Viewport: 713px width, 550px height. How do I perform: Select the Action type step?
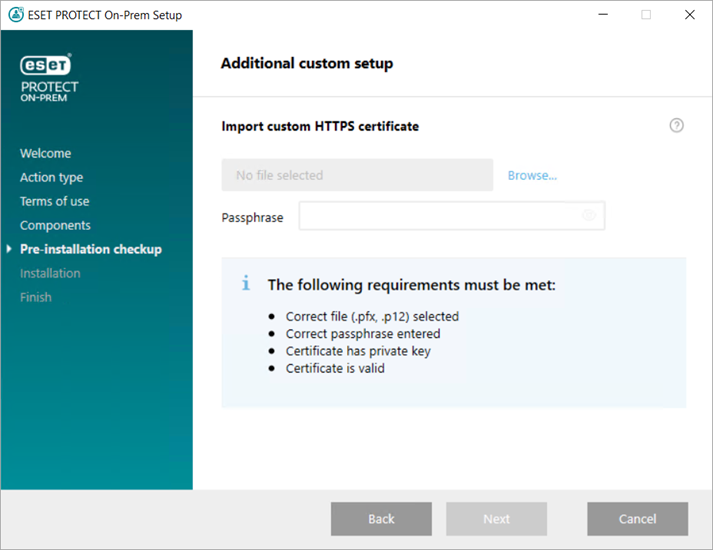[51, 177]
